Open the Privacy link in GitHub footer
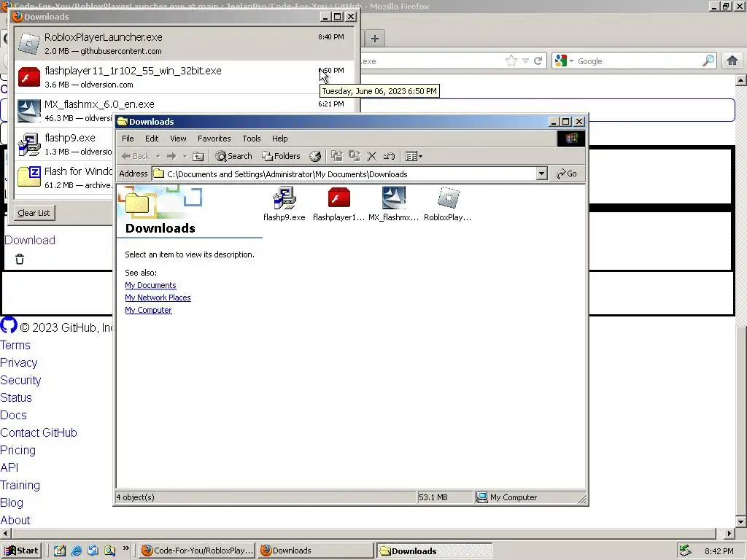This screenshot has height=560, width=747. pos(18,363)
